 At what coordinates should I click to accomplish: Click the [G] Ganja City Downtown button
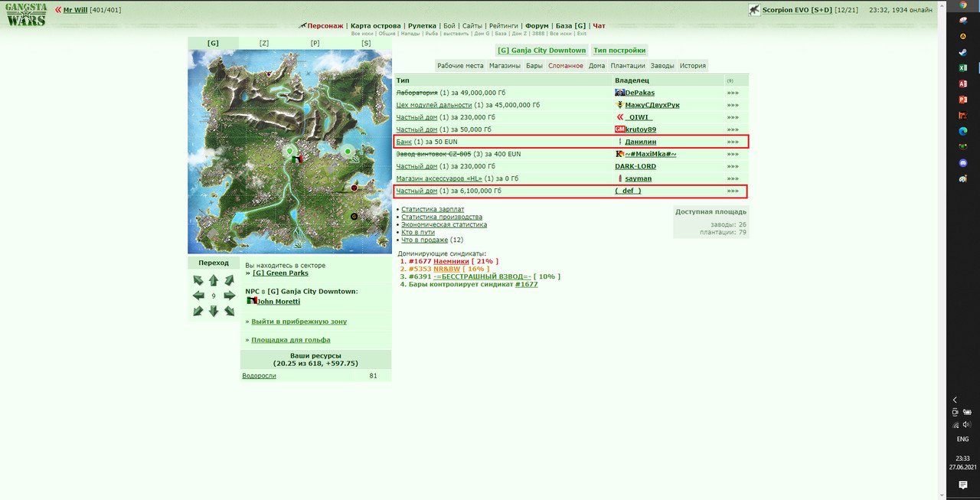click(541, 51)
